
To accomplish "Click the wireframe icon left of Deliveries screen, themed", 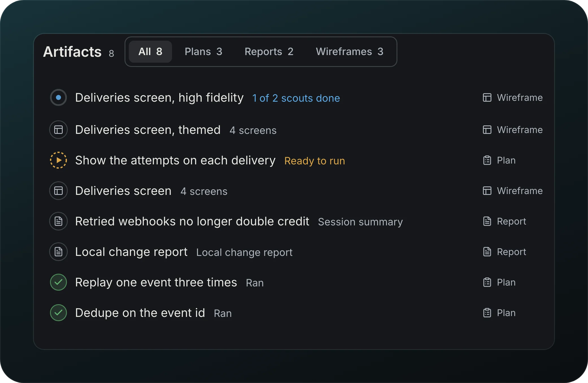I will tap(58, 130).
